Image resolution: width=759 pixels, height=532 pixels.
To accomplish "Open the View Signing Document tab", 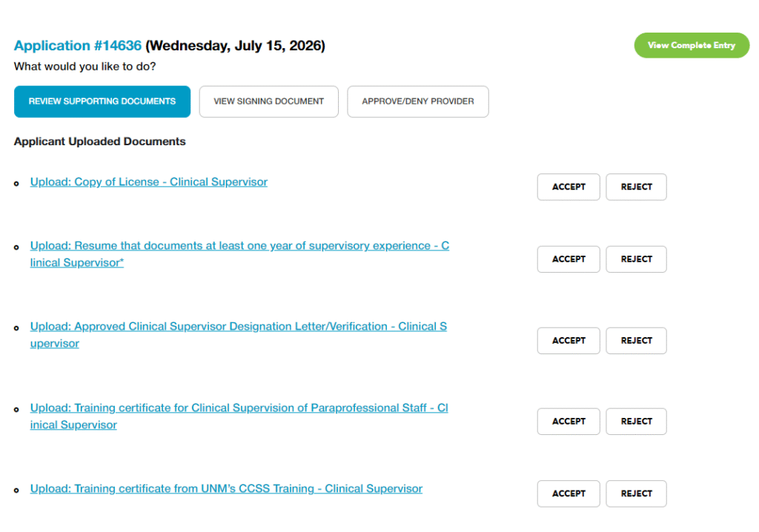I will pos(268,102).
